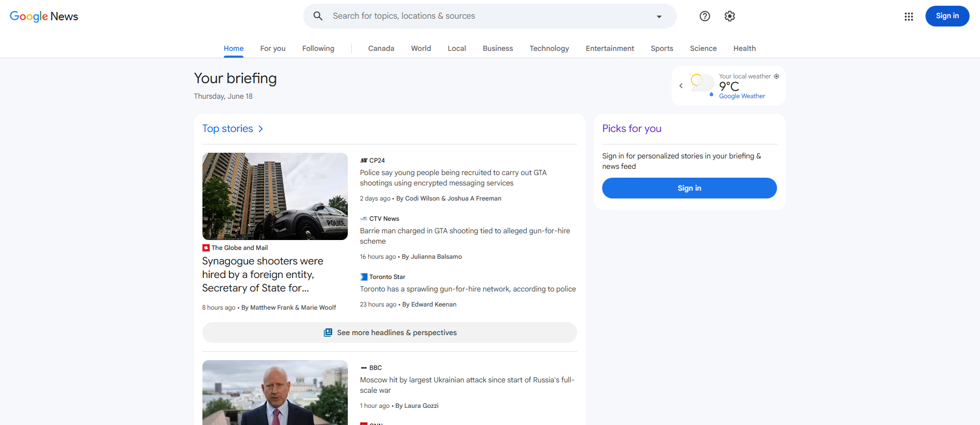Click Sign in under Picks for you
Viewport: 980px width, 425px height.
tap(689, 188)
